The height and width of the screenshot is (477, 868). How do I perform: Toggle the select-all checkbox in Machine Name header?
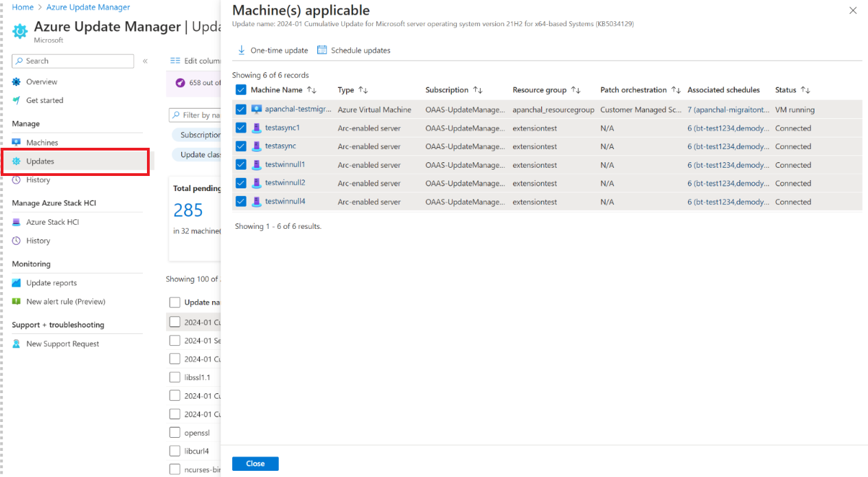[241, 90]
